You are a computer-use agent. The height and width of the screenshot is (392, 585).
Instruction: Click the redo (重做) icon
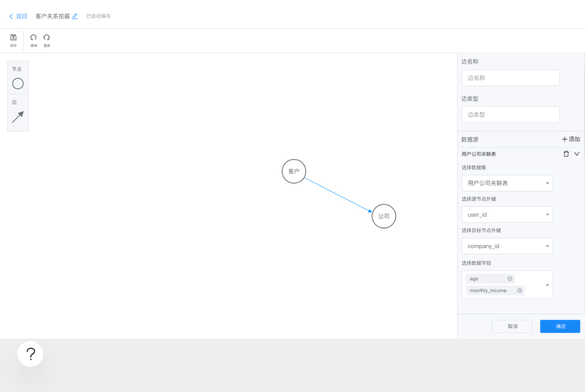pos(47,38)
